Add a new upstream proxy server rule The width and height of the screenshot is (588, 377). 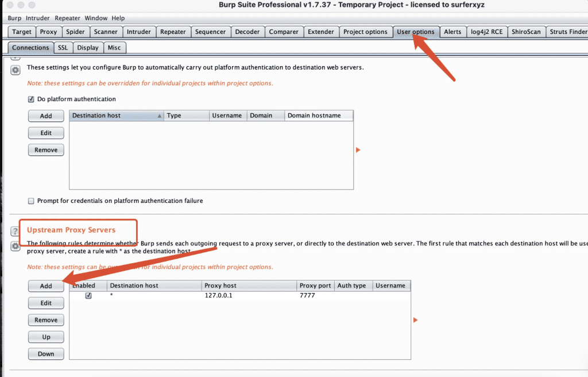(46, 286)
